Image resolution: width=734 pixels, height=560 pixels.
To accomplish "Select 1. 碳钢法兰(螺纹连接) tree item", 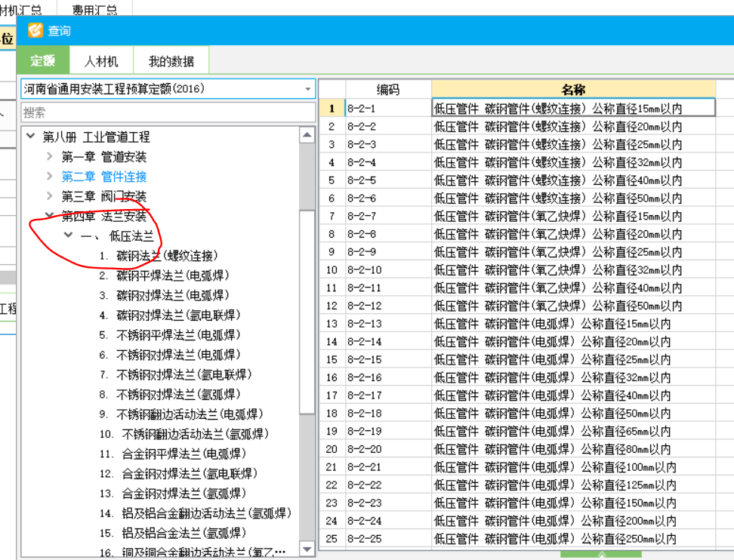I will point(159,256).
